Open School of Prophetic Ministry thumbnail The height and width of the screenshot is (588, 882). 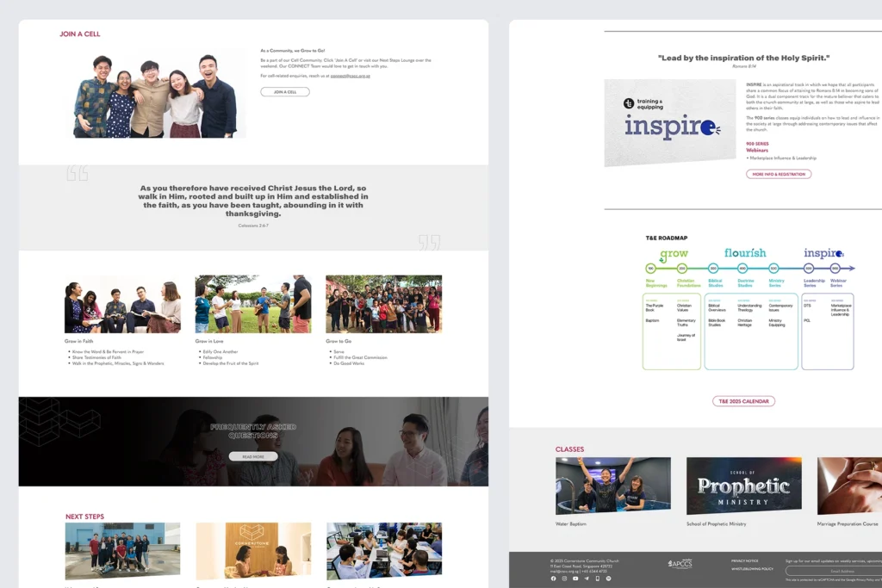point(743,486)
